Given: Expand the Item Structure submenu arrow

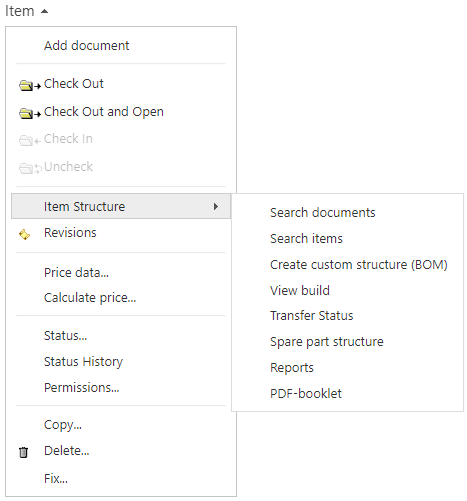Looking at the screenshot, I should (x=216, y=206).
